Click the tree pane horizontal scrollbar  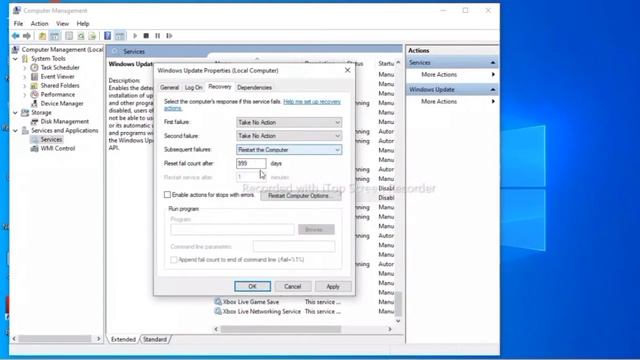(55, 338)
